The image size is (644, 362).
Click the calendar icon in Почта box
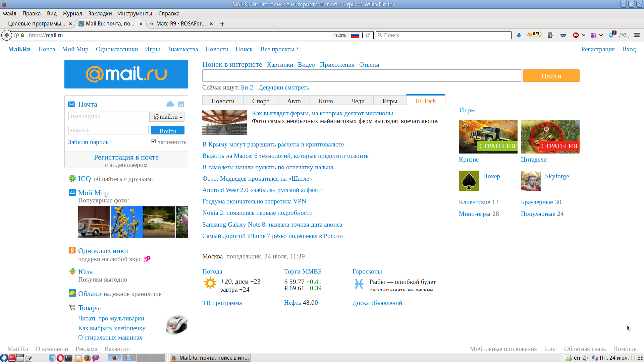click(181, 104)
